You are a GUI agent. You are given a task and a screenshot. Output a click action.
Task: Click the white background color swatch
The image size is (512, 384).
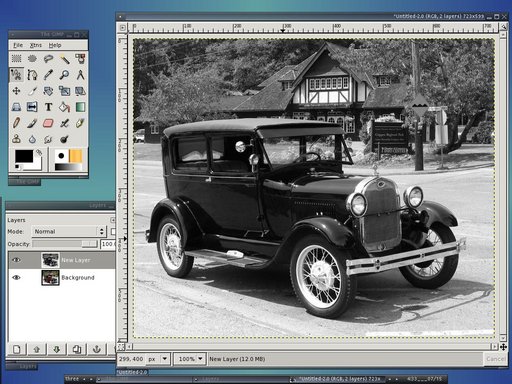[37, 165]
